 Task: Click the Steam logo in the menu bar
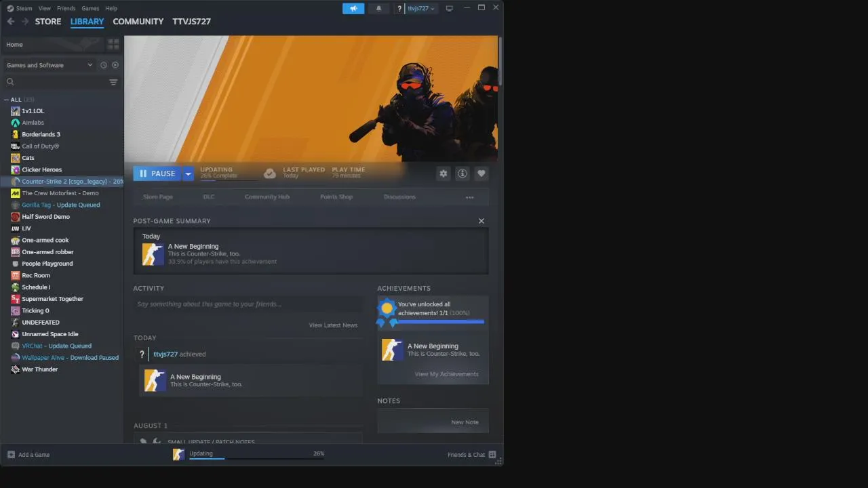[x=10, y=8]
